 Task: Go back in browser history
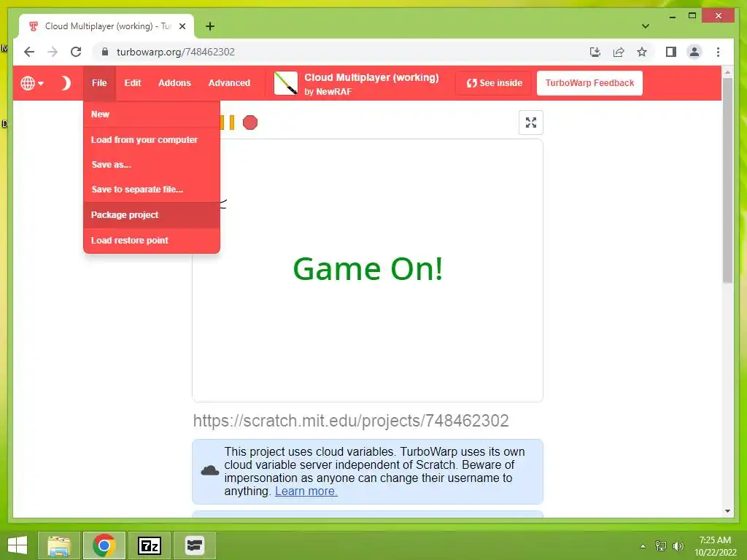pyautogui.click(x=29, y=52)
